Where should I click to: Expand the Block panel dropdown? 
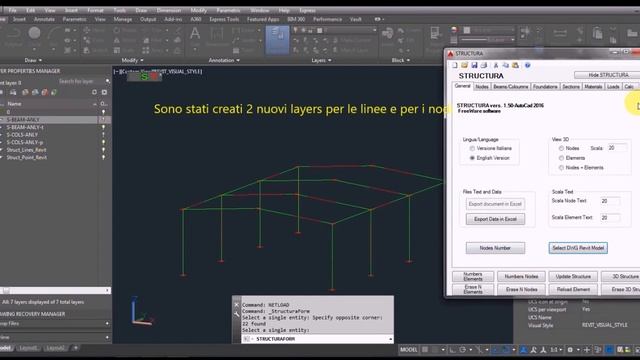click(x=400, y=60)
